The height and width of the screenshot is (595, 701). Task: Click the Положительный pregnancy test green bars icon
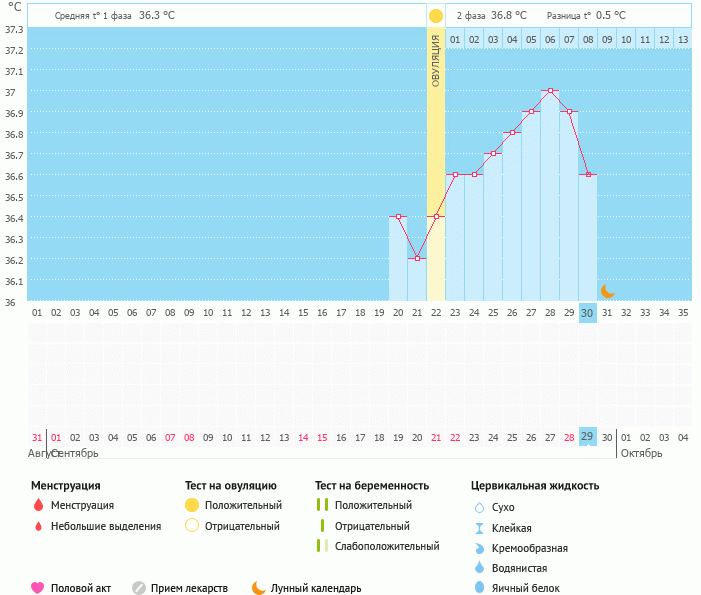tap(322, 506)
